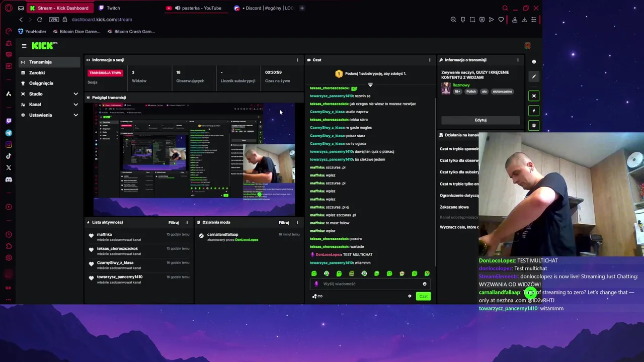Click the Rozmowy category link
644x362 pixels.
461,85
